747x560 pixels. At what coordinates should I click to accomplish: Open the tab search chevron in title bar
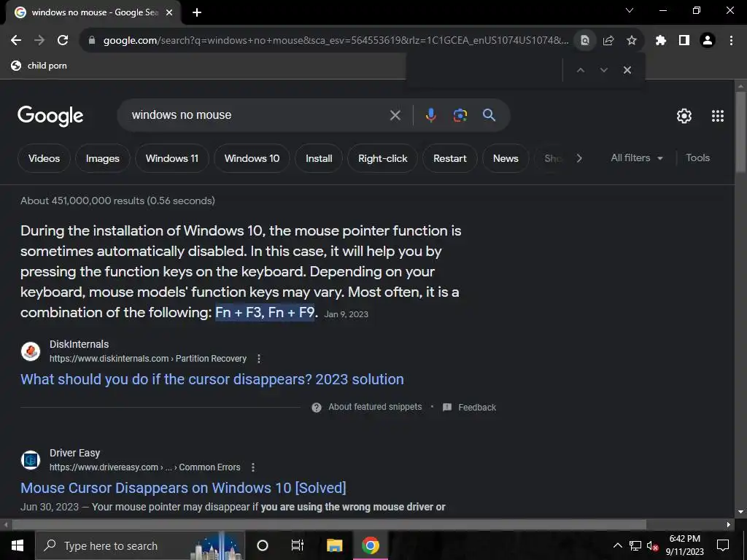click(x=630, y=10)
